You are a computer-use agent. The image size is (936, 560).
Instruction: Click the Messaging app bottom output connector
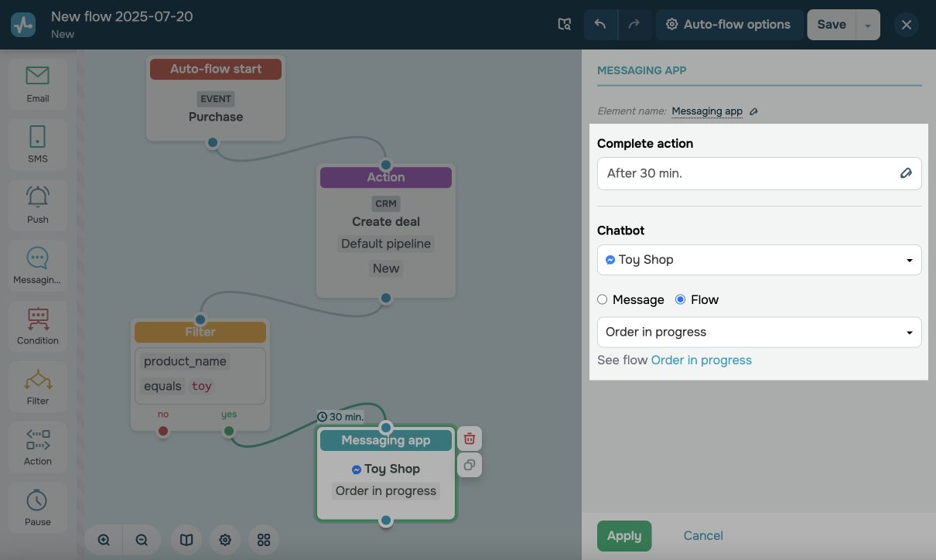(386, 521)
